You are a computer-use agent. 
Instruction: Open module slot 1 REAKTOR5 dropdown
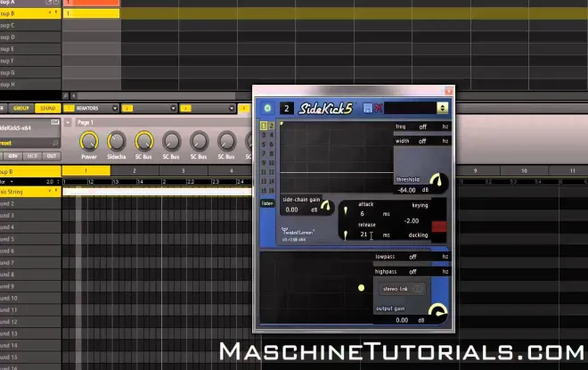coord(115,109)
